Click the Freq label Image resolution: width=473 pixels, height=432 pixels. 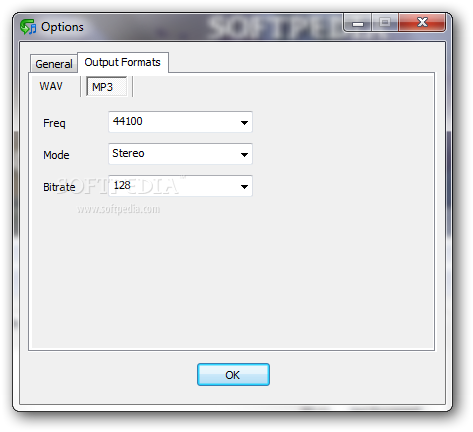point(54,123)
